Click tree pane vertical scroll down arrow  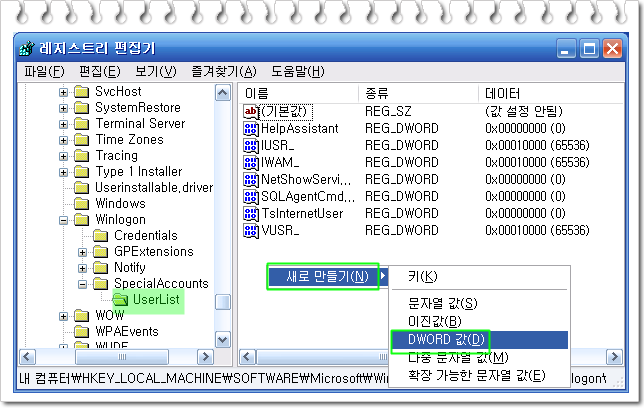223,340
